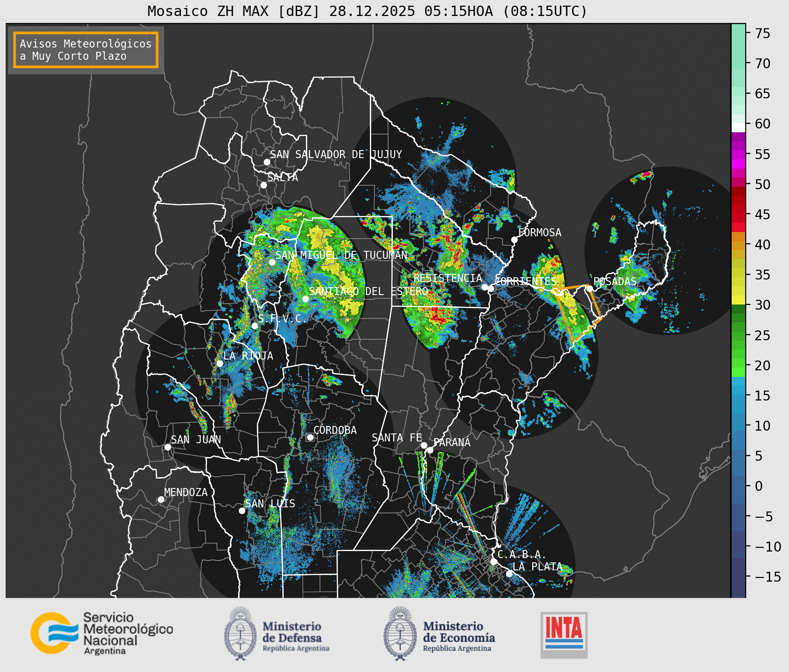The image size is (789, 672).
Task: Select the Avisos Meteorológicos a Muy Corto Plazo legend
Action: [x=86, y=50]
